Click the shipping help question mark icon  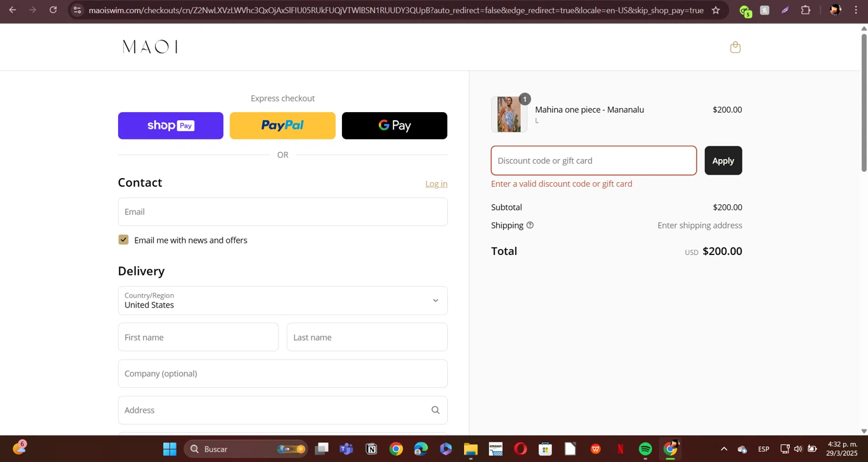click(x=530, y=226)
